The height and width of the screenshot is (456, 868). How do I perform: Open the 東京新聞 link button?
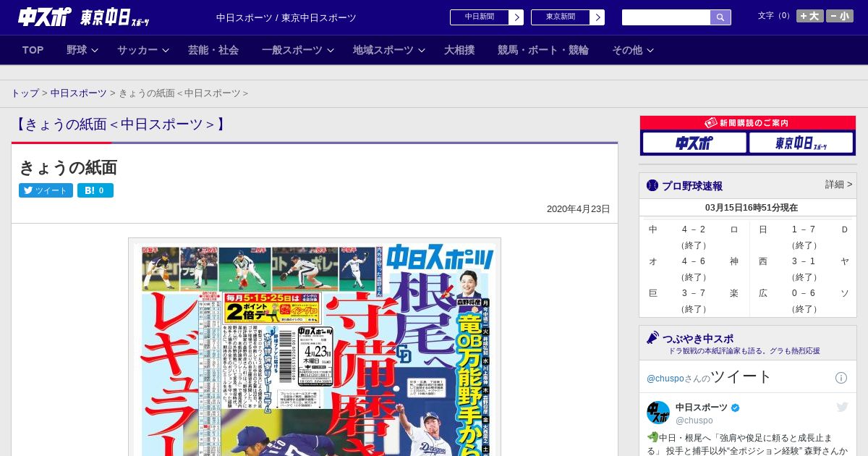[x=561, y=17]
